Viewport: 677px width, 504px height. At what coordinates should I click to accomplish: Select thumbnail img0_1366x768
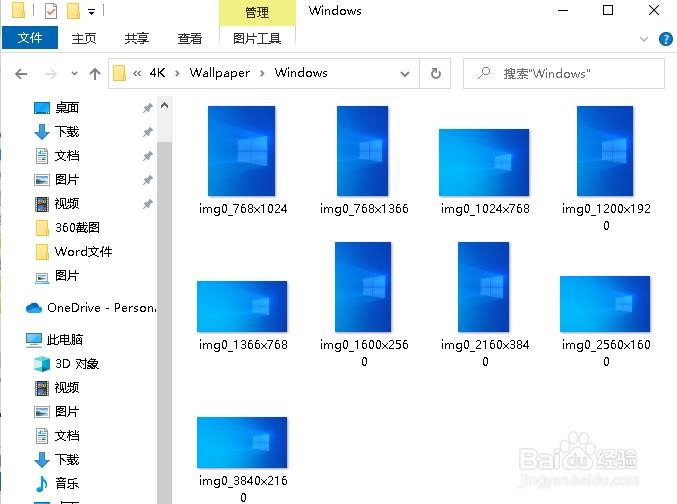click(242, 306)
